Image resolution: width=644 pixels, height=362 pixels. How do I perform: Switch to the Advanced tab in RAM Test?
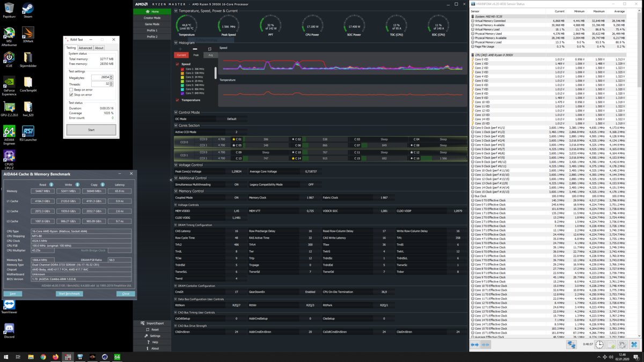85,48
